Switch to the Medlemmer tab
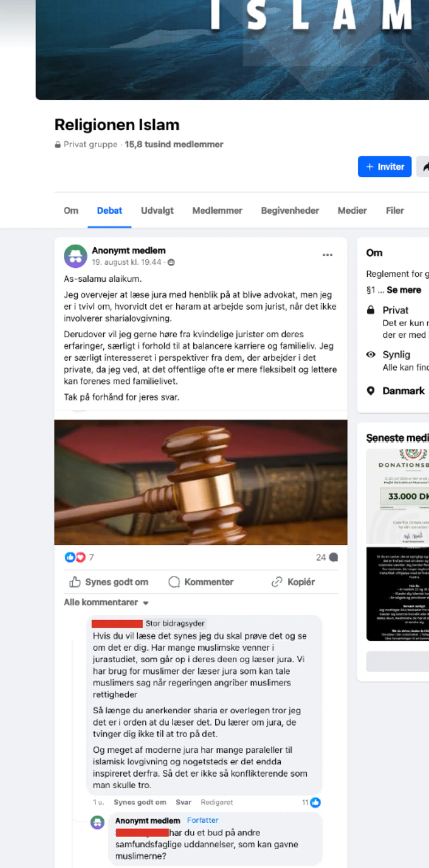Image resolution: width=429 pixels, height=868 pixels. (217, 211)
